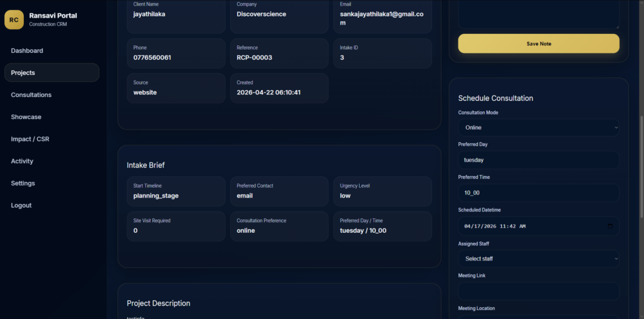
Task: Expand the Consultation Mode dropdown
Action: [538, 128]
